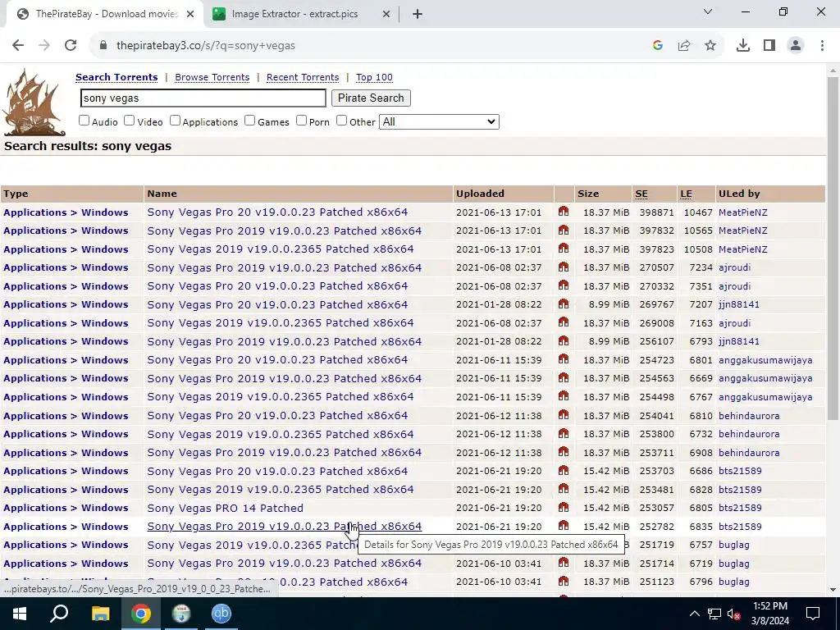840x630 pixels.
Task: Check the Porn filter checkbox
Action: 302,121
